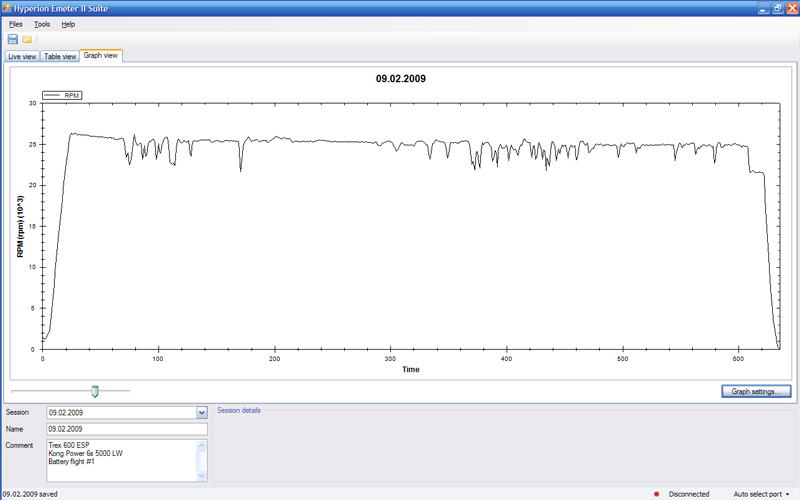Click the Name input field
This screenshot has height=500, width=800.
point(126,429)
